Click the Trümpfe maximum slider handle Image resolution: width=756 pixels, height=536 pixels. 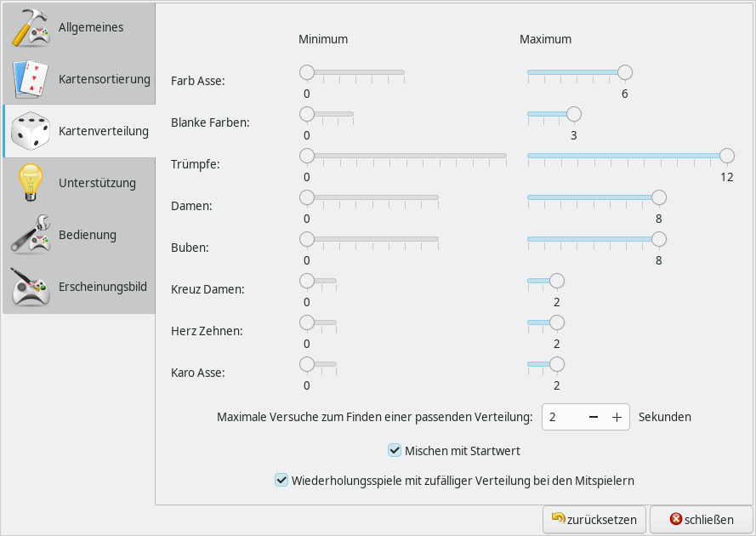[x=726, y=156]
